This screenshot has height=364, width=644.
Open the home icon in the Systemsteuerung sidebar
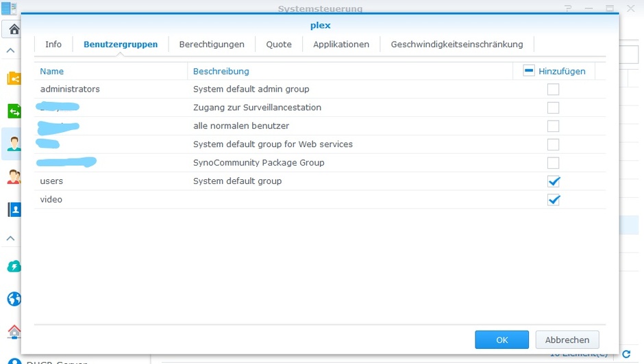pos(14,29)
